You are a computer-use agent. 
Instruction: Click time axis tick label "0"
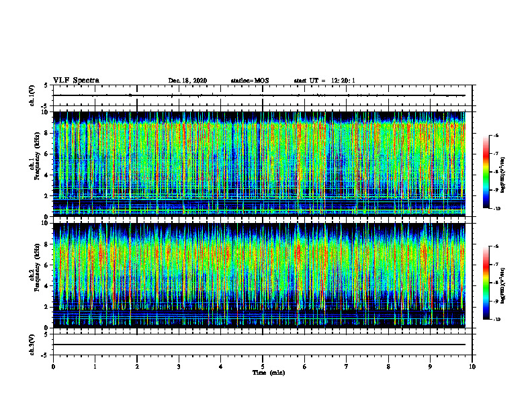click(53, 367)
